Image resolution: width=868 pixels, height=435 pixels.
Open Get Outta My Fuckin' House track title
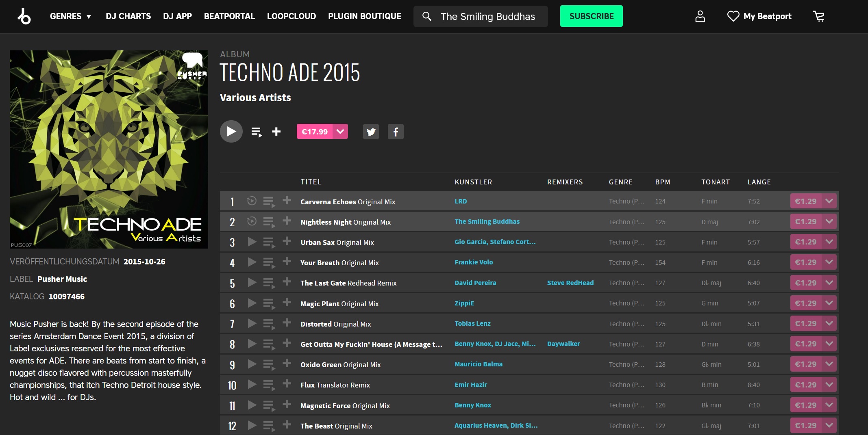tap(371, 344)
